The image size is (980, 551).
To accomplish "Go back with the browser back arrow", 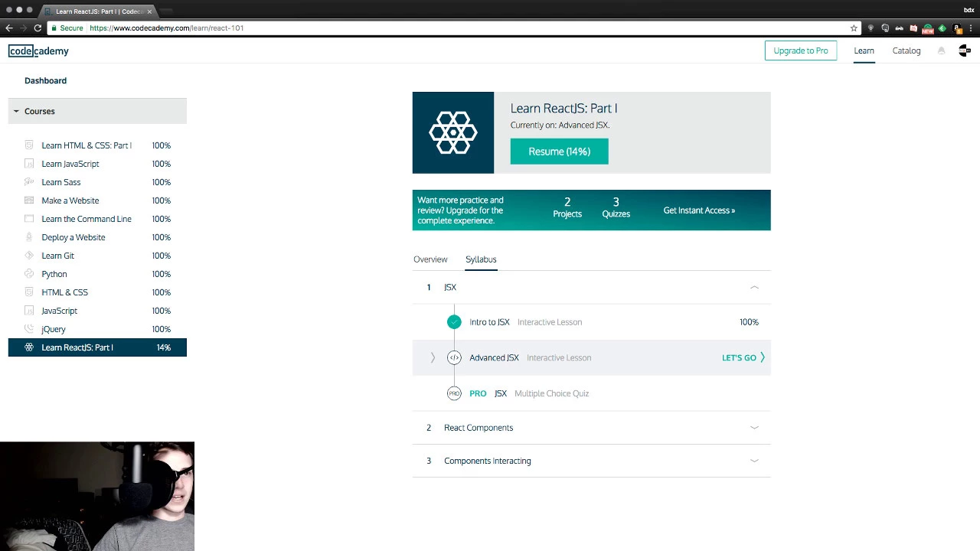I will point(9,28).
